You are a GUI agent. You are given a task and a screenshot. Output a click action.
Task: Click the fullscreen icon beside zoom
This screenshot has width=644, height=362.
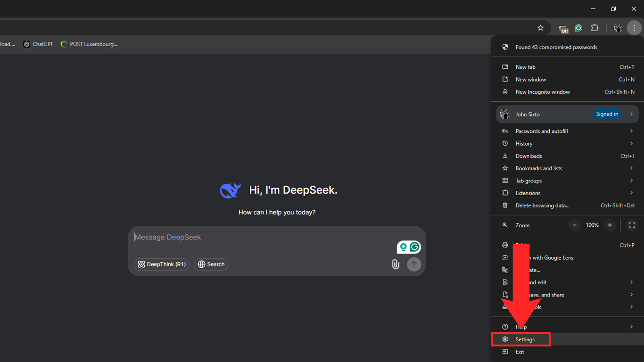(632, 225)
